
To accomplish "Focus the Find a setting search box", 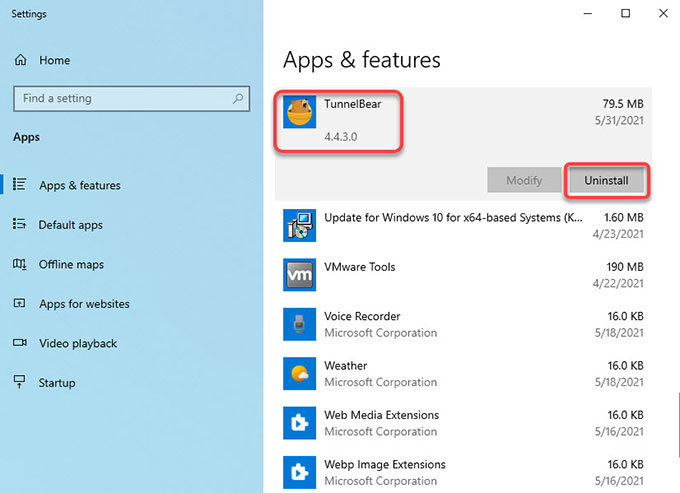I will point(131,98).
